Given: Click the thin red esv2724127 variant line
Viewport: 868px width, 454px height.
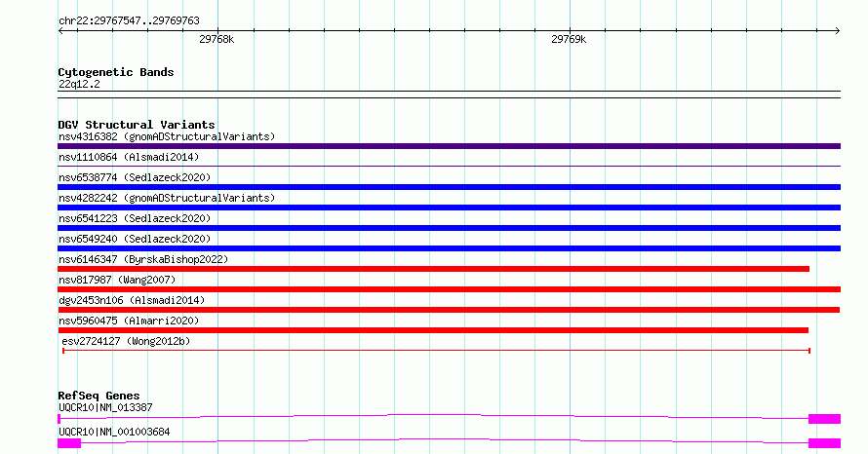Looking at the screenshot, I should (436, 351).
